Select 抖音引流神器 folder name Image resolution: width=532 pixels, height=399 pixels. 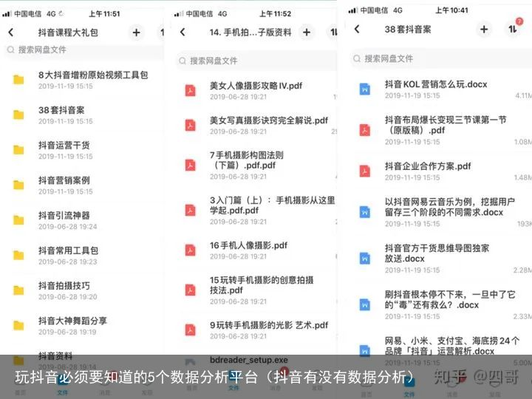click(64, 216)
